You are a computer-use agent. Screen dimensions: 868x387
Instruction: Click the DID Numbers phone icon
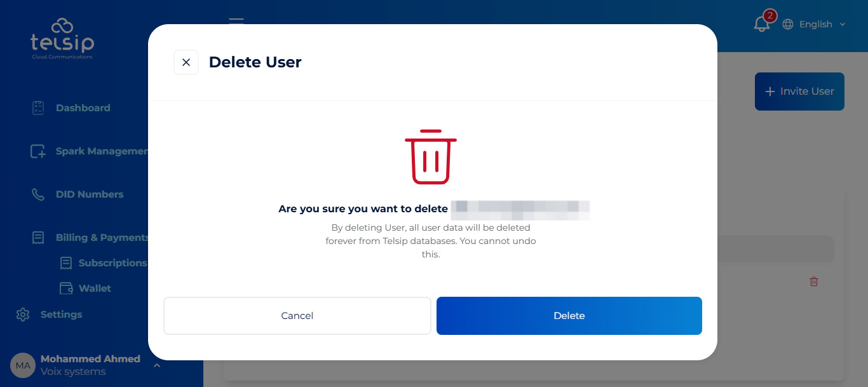click(38, 194)
